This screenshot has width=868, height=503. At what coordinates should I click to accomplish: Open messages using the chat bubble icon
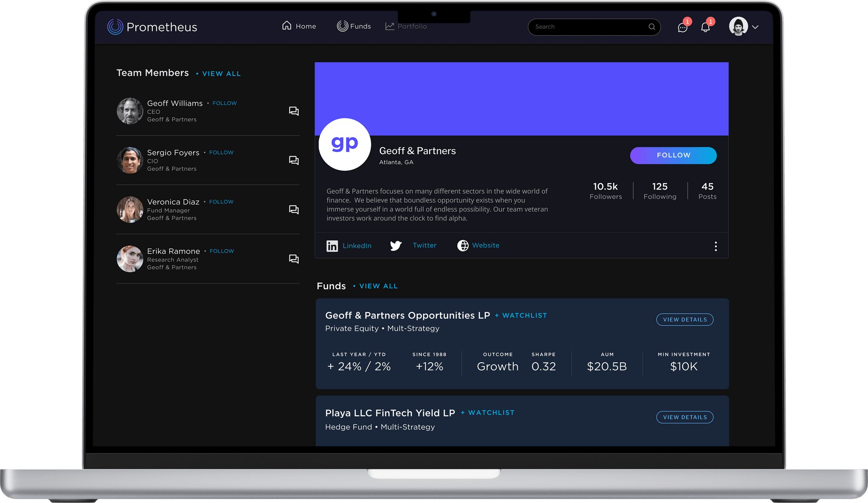tap(682, 27)
